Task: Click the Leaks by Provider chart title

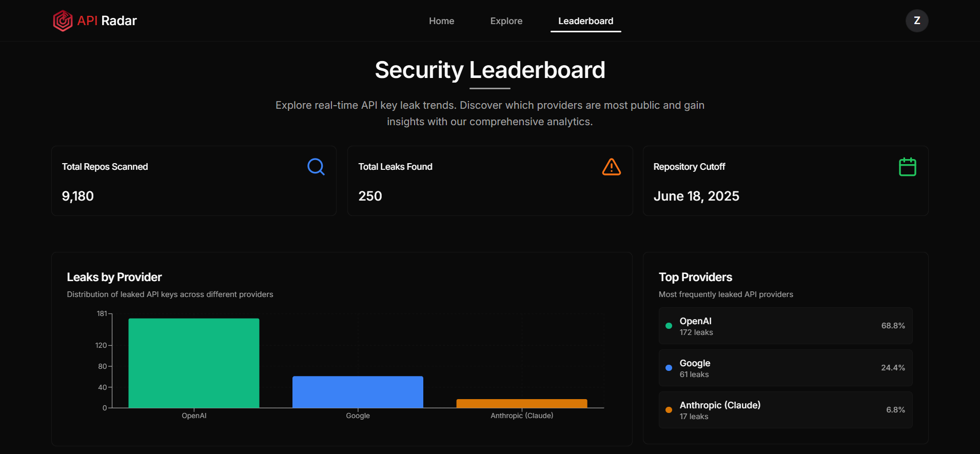Action: [x=114, y=277]
